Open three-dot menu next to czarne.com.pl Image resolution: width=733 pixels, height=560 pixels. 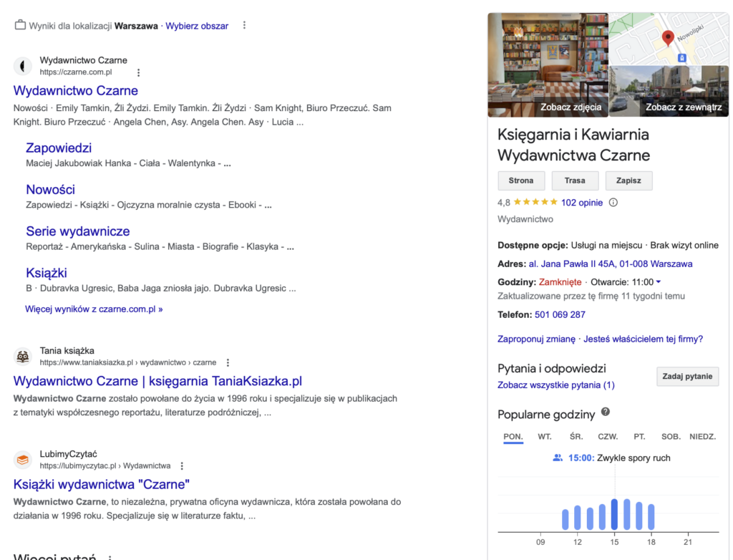coord(139,72)
